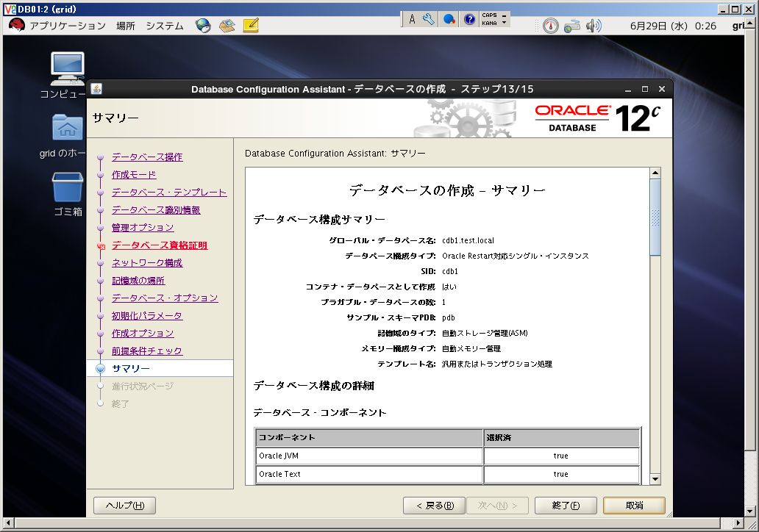
Task: Click the < 戻る(B) back button
Action: 434,506
